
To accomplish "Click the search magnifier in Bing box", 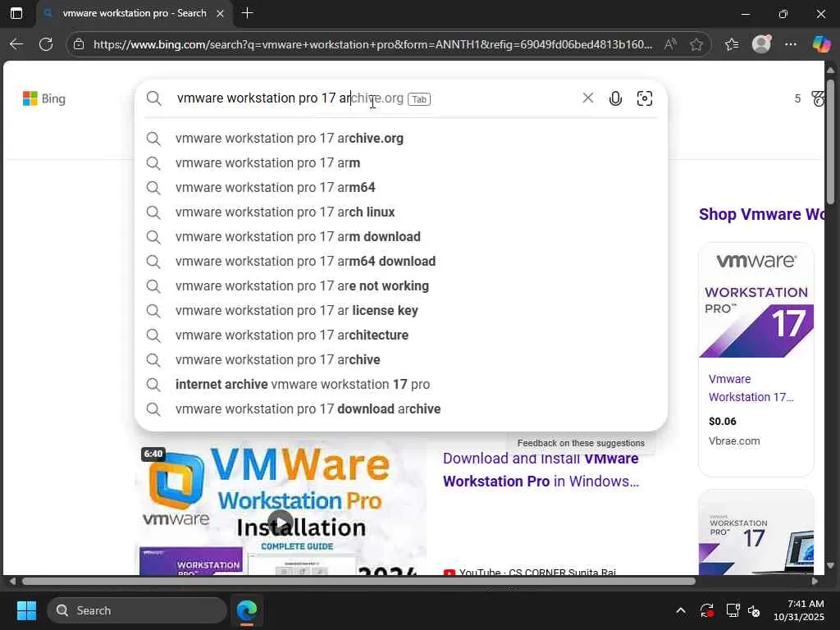I will 153,98.
